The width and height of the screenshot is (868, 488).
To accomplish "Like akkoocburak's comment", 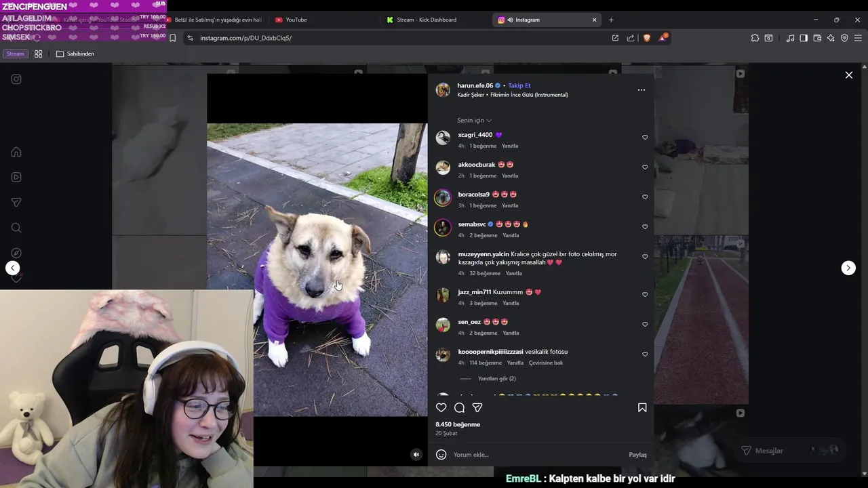I will [x=645, y=167].
